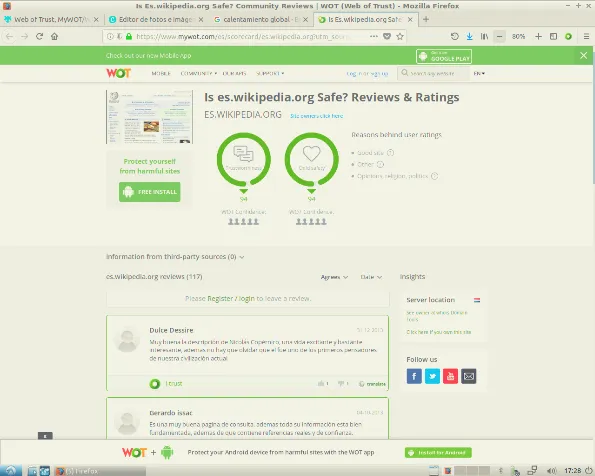Click the browser back arrow
This screenshot has height=476, width=595.
[x=9, y=36]
